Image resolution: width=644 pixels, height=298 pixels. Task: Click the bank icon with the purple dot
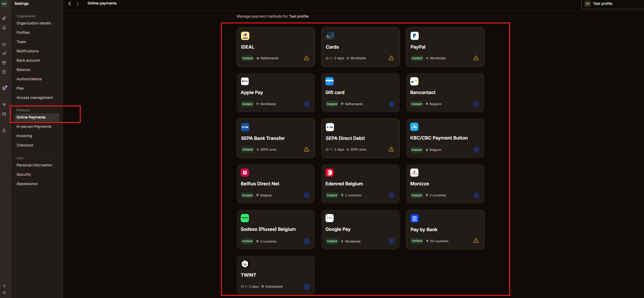point(4,88)
